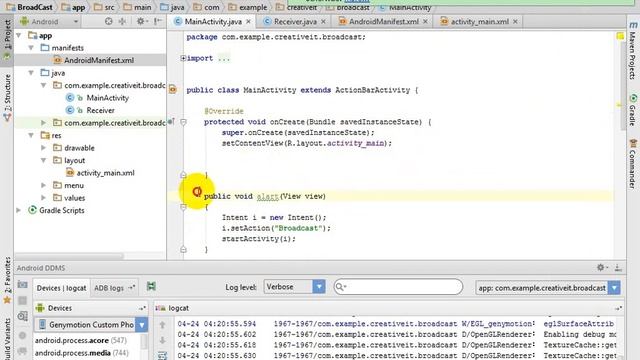Open the Android project view dropdown
This screenshot has width=640, height=360.
49,22
